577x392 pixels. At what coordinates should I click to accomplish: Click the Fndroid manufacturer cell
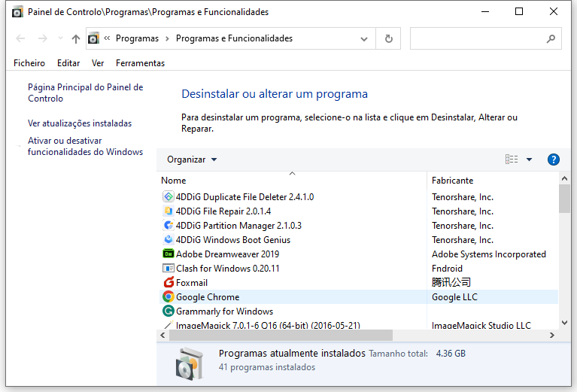(447, 269)
